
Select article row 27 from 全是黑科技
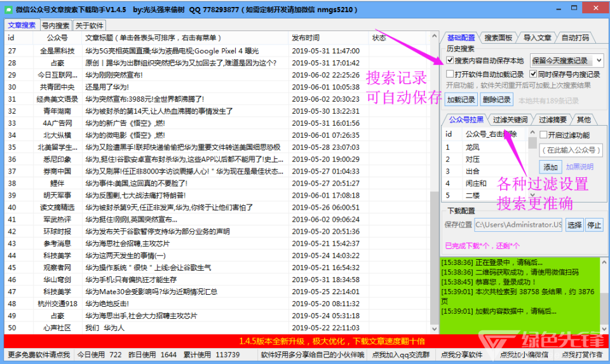(216, 51)
